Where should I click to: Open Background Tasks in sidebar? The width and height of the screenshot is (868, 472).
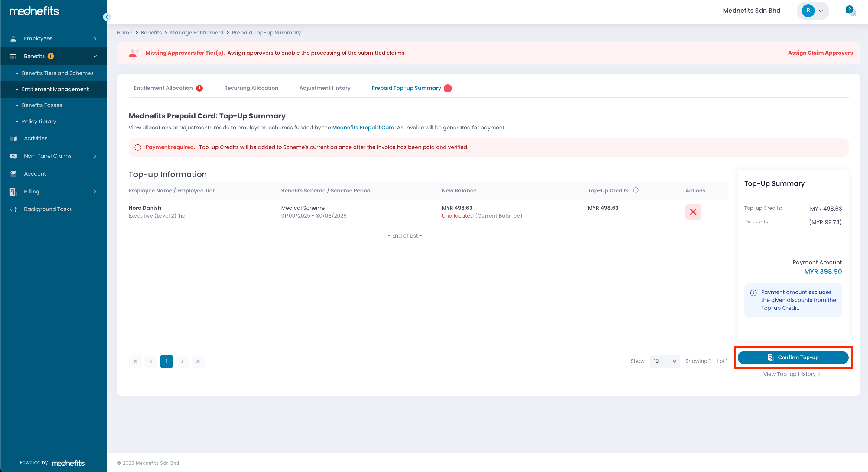[x=47, y=209]
